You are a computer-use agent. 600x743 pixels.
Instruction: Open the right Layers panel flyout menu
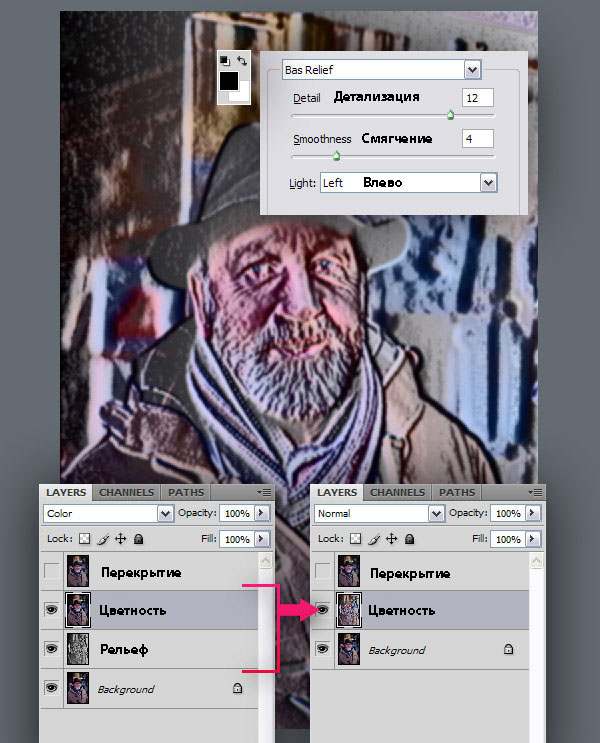536,492
